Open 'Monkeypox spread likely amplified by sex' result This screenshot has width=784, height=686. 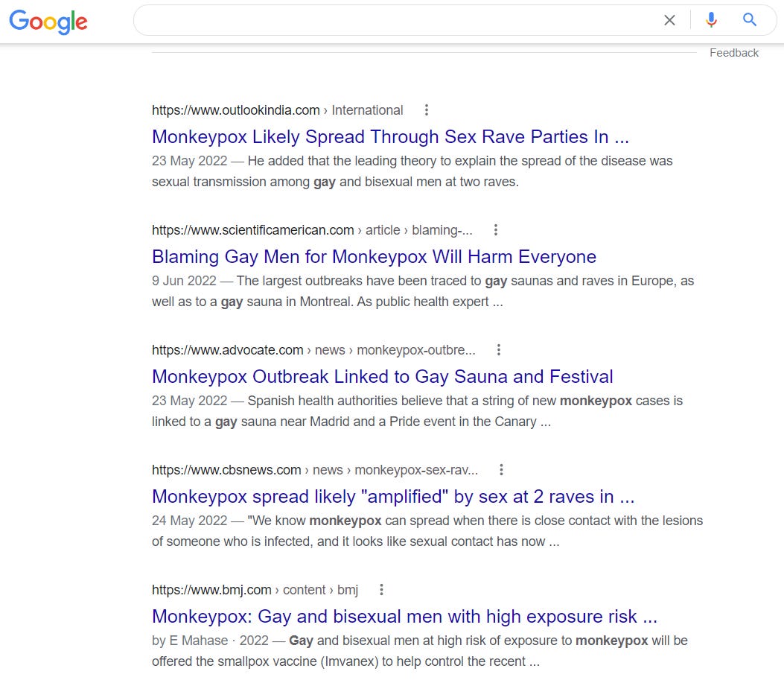(x=393, y=497)
